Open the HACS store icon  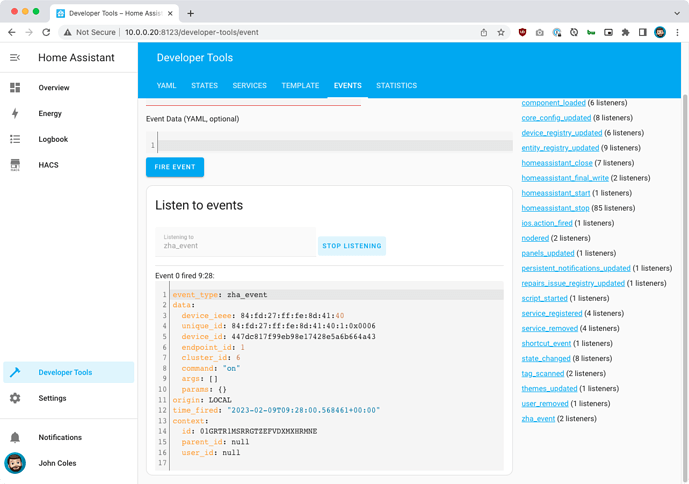tap(15, 165)
